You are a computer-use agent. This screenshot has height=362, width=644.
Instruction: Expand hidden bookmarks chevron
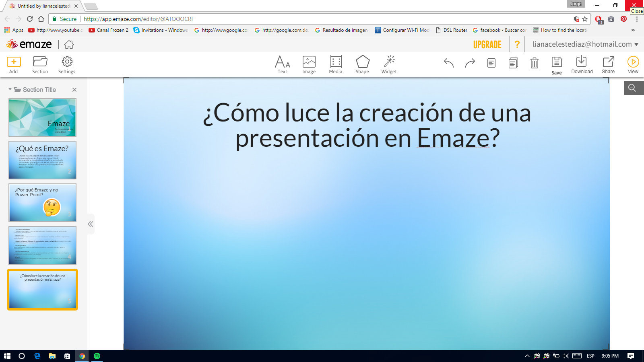coord(633,30)
